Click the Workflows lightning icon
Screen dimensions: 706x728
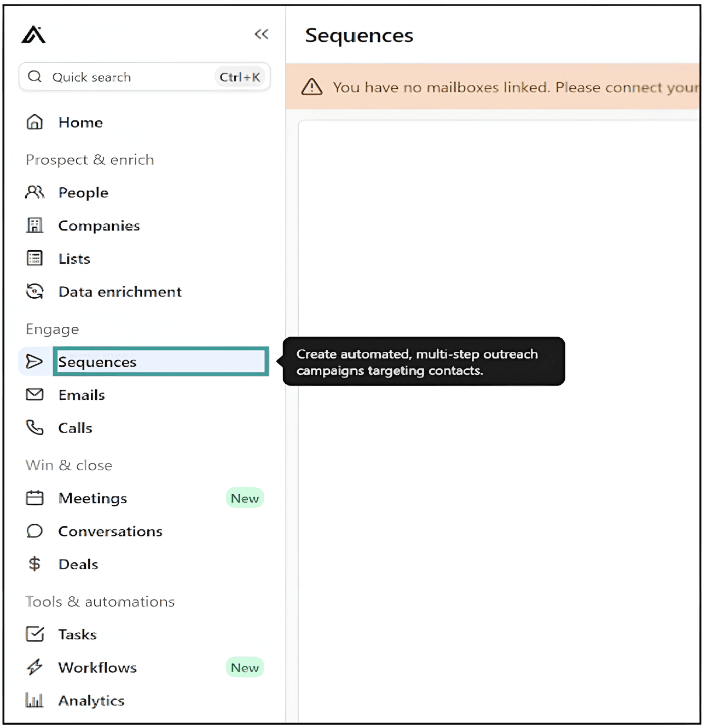click(34, 667)
